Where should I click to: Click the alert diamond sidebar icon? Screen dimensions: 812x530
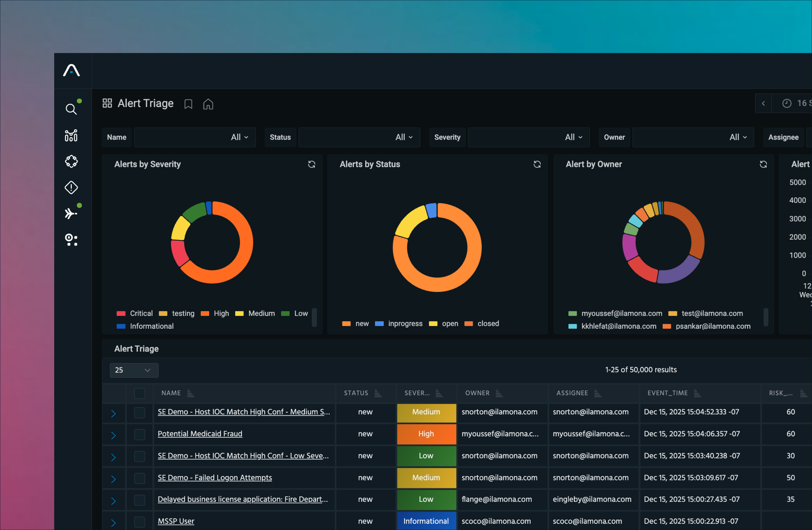click(71, 187)
